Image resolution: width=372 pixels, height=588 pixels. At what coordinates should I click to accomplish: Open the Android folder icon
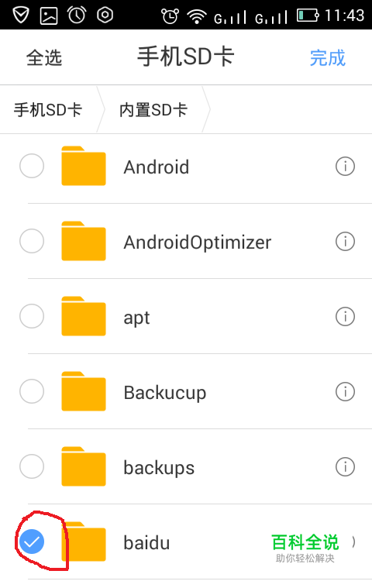pyautogui.click(x=84, y=166)
